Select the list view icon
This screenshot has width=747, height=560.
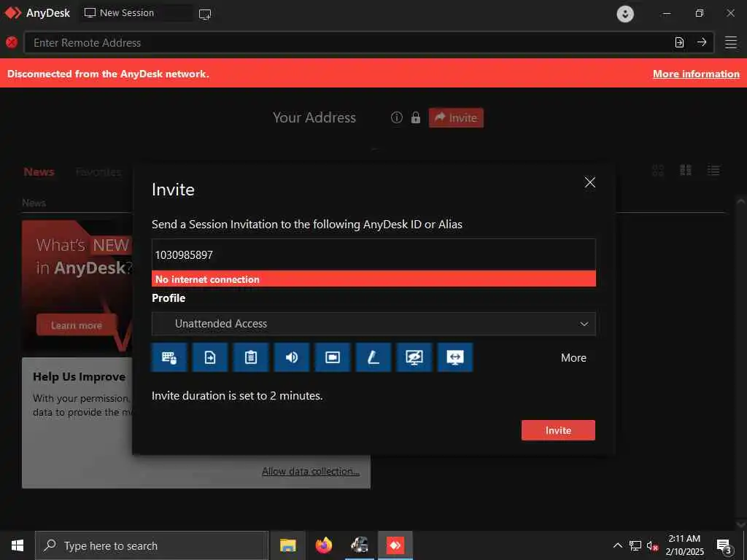coord(713,171)
